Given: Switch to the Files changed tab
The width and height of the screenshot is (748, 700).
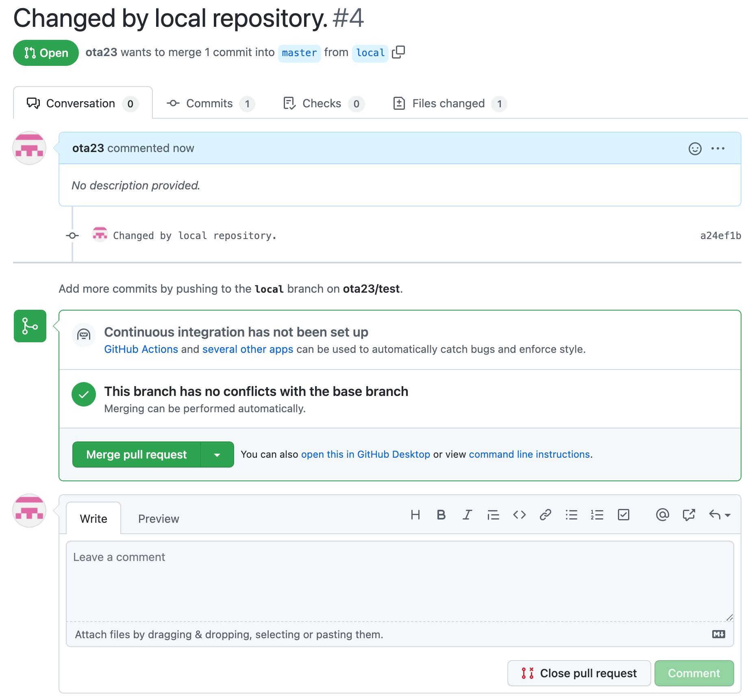Looking at the screenshot, I should pyautogui.click(x=449, y=104).
